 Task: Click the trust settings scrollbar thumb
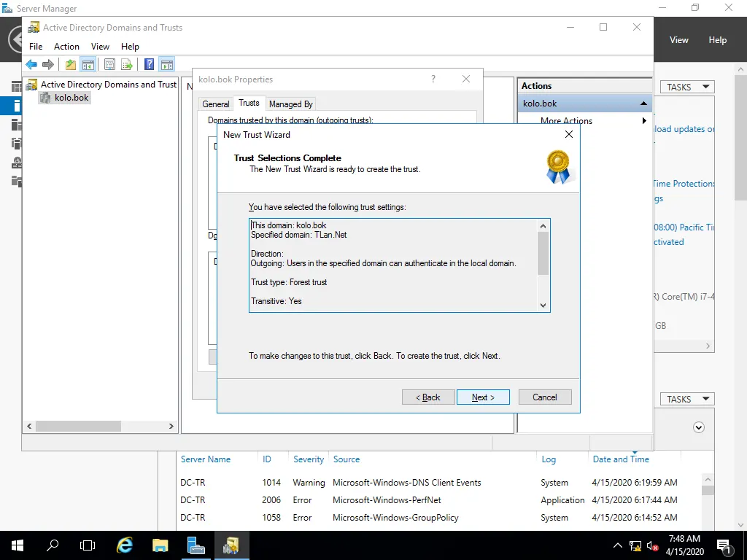(543, 253)
